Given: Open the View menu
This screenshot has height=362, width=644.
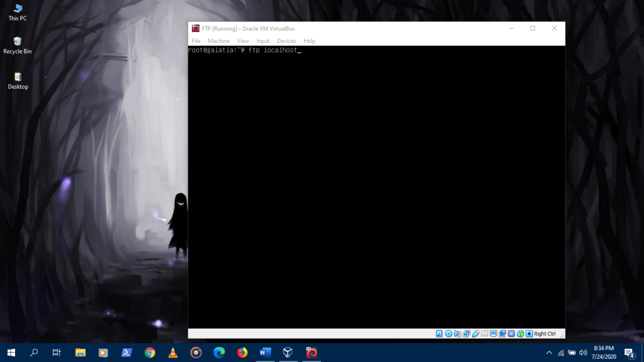Looking at the screenshot, I should pos(243,41).
